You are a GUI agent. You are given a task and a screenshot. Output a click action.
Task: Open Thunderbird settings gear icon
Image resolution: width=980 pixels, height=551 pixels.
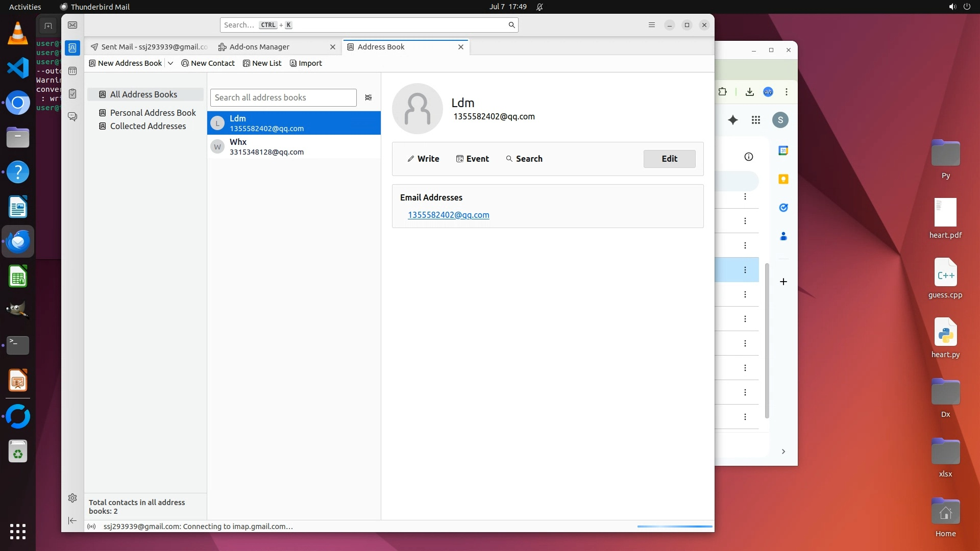tap(72, 498)
